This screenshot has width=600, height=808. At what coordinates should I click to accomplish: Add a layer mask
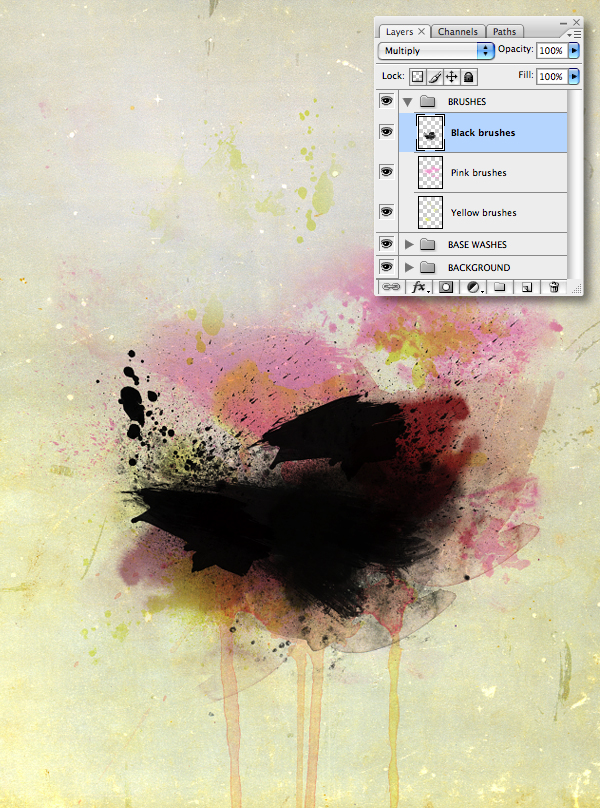point(446,287)
